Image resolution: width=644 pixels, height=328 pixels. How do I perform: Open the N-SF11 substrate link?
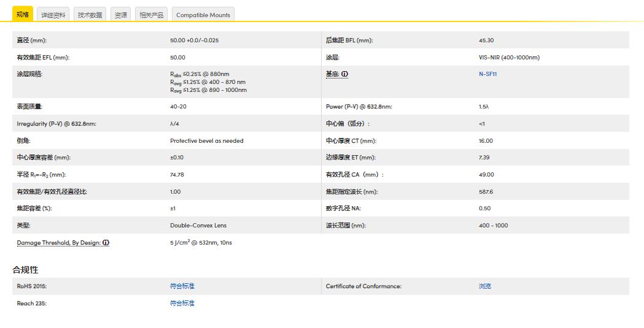point(487,74)
